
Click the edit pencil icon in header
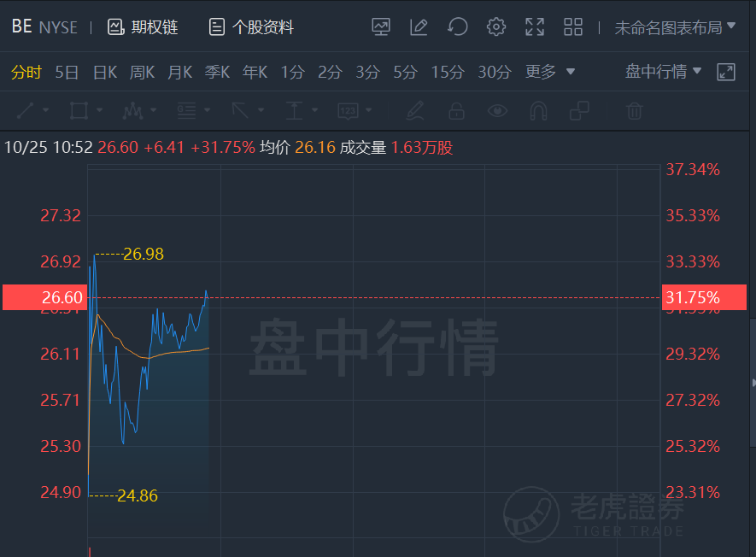pos(419,26)
